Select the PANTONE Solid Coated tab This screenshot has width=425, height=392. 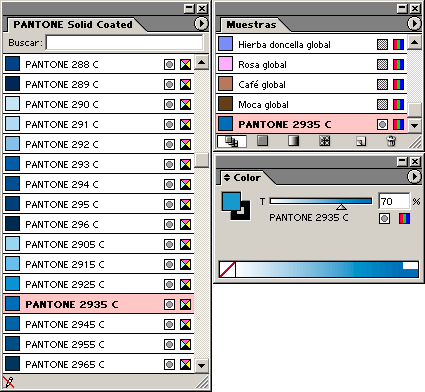(73, 25)
